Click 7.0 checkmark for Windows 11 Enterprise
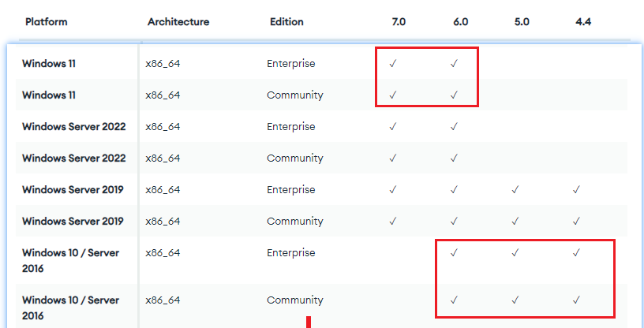Image resolution: width=644 pixels, height=328 pixels. (x=393, y=64)
